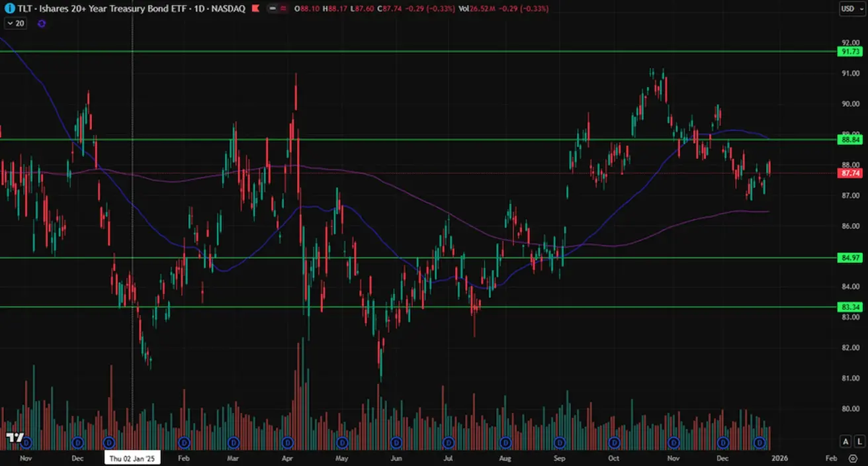Screen dimensions: 868x466
Task: Open the TradingView logo at bottom left
Action: pyautogui.click(x=15, y=438)
